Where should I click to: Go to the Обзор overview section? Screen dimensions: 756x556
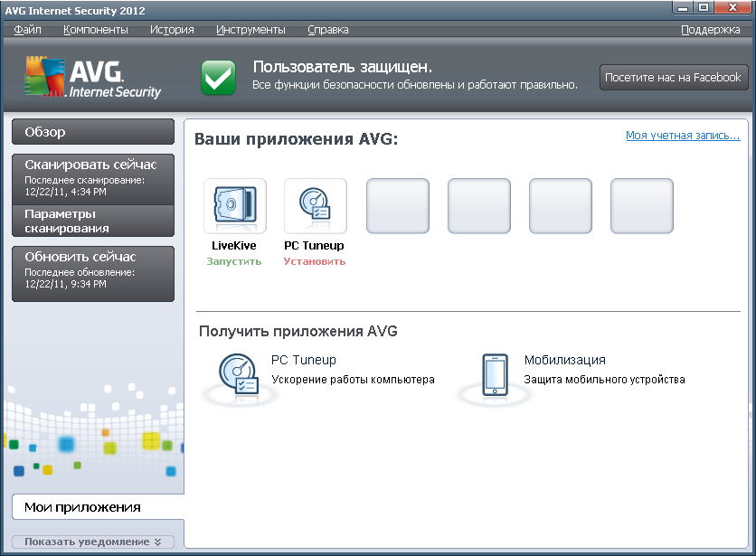point(93,132)
